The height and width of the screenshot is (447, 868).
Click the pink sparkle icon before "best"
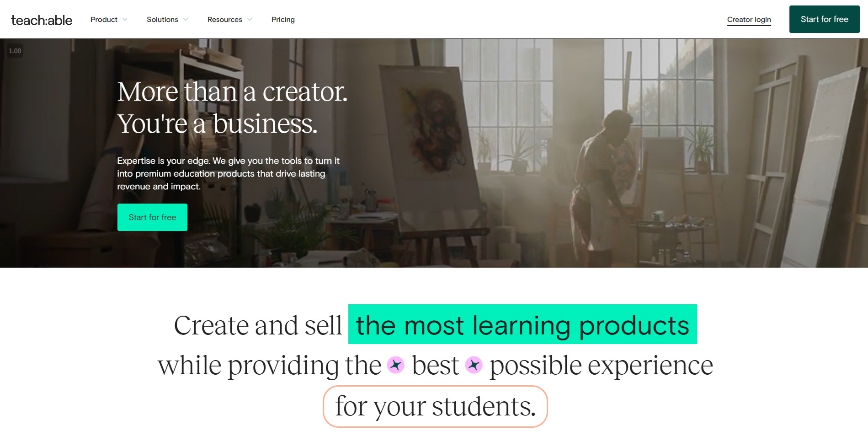click(396, 365)
